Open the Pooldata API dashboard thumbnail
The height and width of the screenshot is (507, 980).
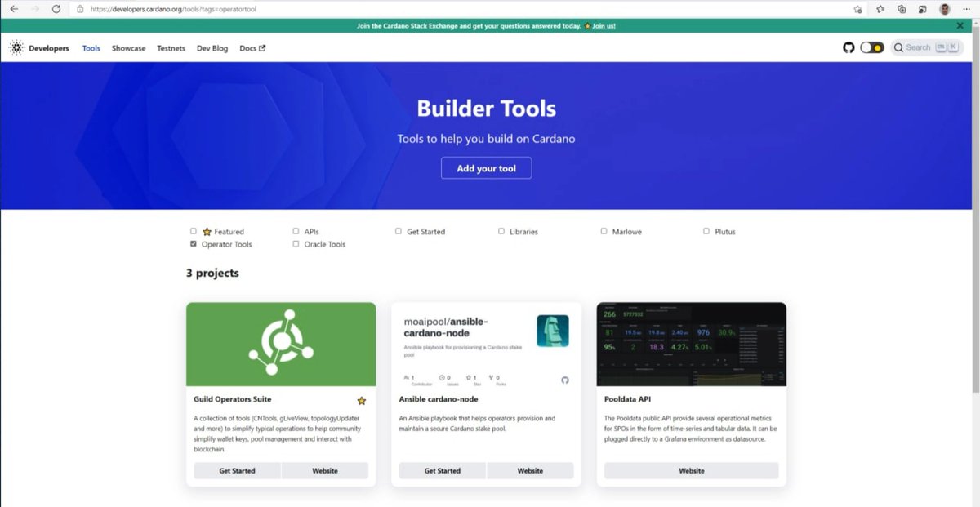692,344
